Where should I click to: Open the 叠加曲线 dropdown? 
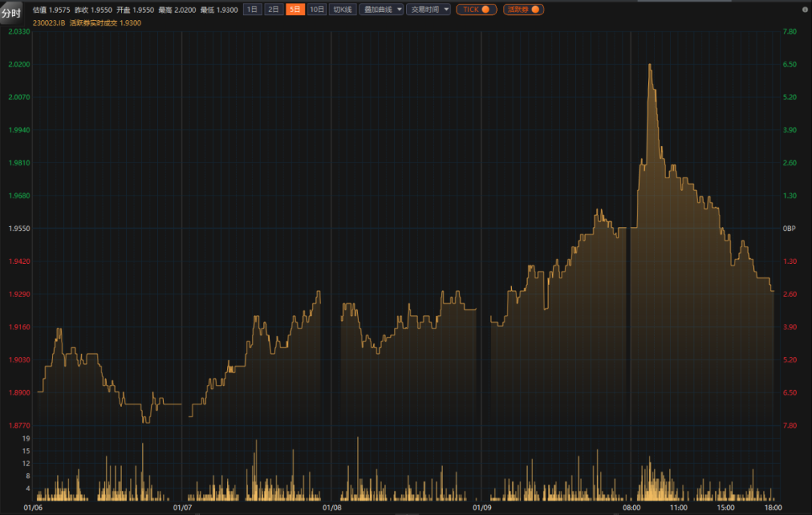pyautogui.click(x=381, y=10)
